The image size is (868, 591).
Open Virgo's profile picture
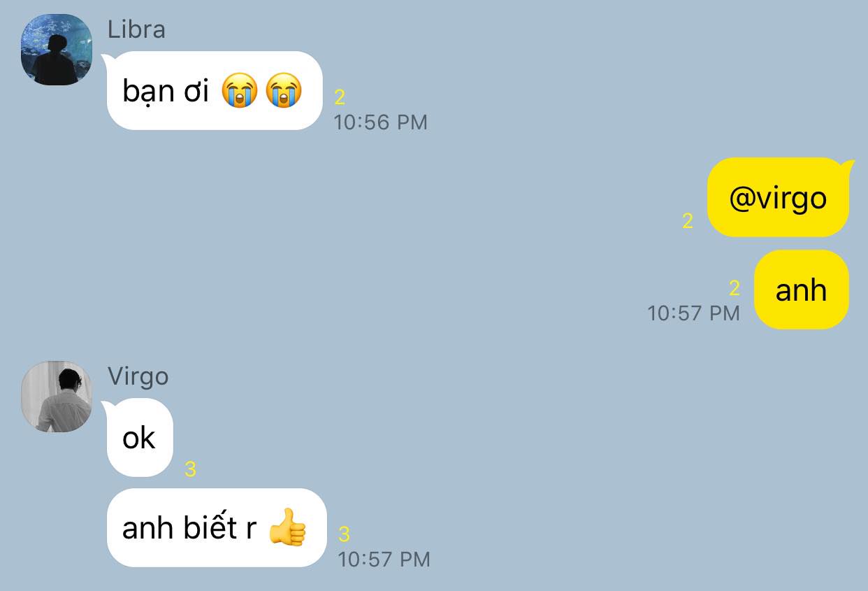(x=57, y=397)
